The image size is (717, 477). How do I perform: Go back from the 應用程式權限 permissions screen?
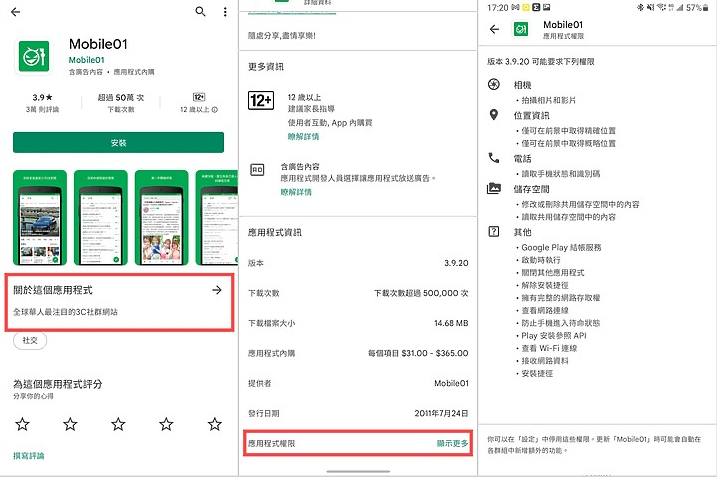tap(494, 29)
